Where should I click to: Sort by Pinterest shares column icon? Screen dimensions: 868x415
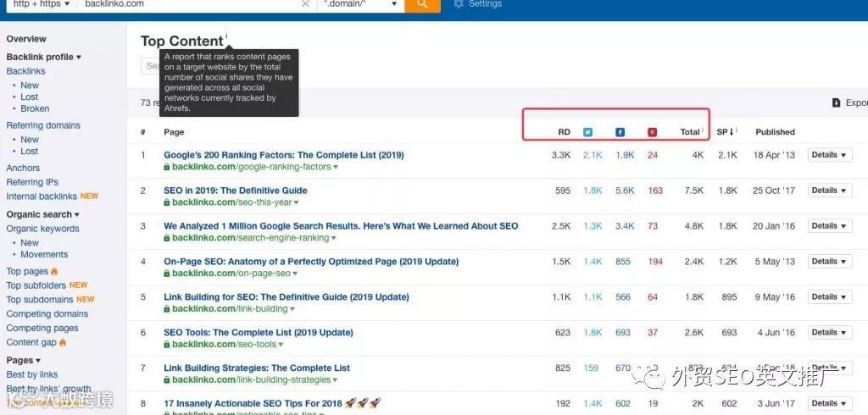tap(653, 132)
